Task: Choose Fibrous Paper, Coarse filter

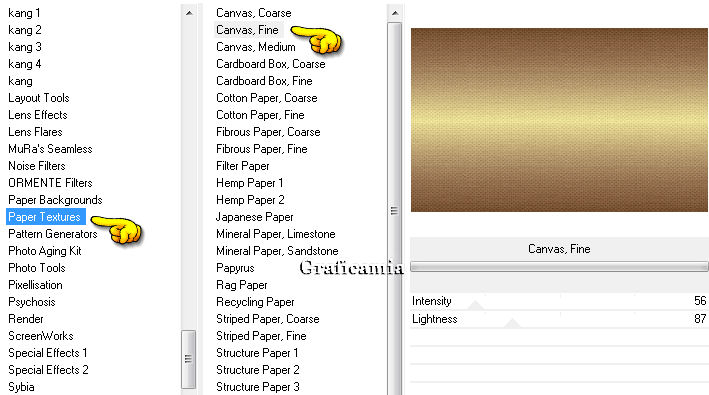Action: tap(268, 132)
